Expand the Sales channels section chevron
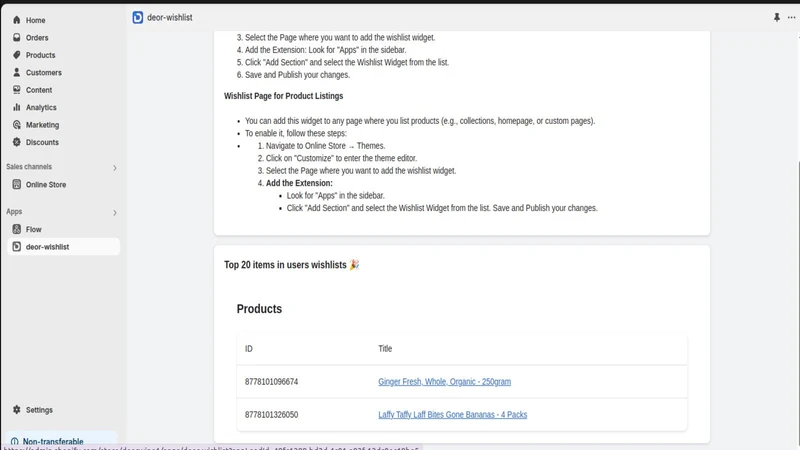This screenshot has height=450, width=800. tap(115, 168)
